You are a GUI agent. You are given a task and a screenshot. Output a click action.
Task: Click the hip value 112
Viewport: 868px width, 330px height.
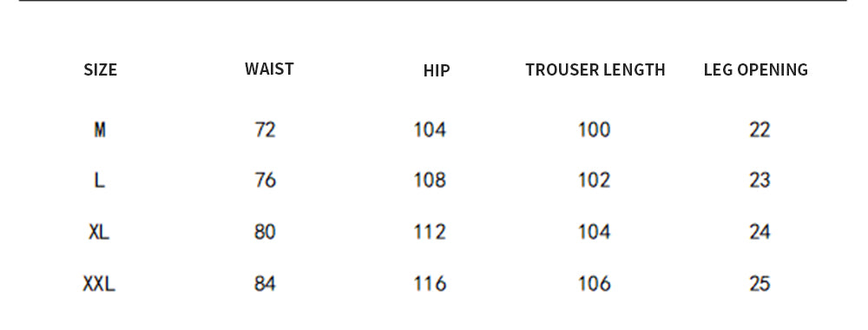[x=431, y=232]
